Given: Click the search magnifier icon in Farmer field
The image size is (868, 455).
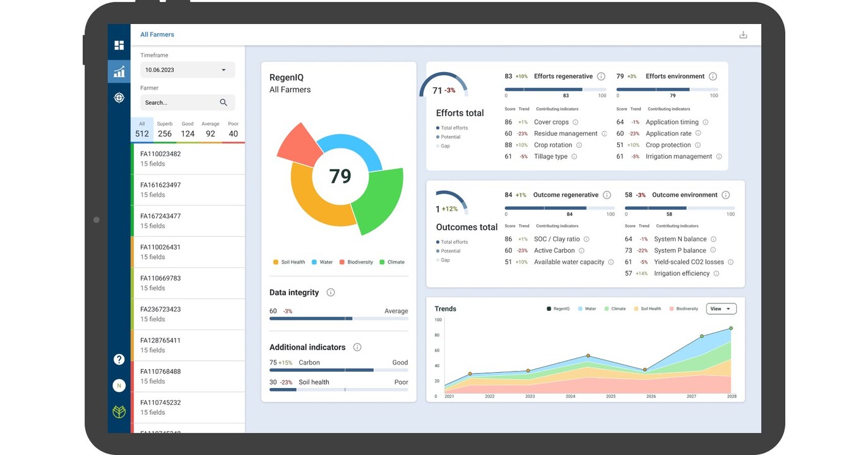Looking at the screenshot, I should point(223,102).
